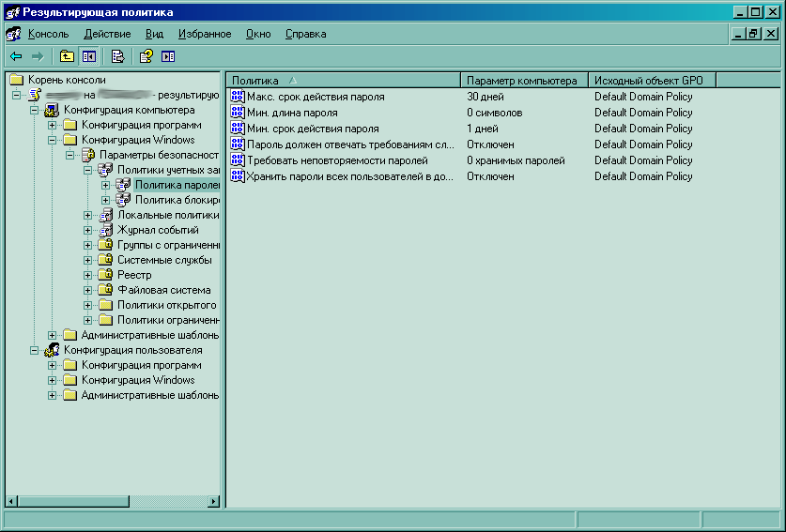Collapse the Конфигурация компьютера node

[34, 110]
